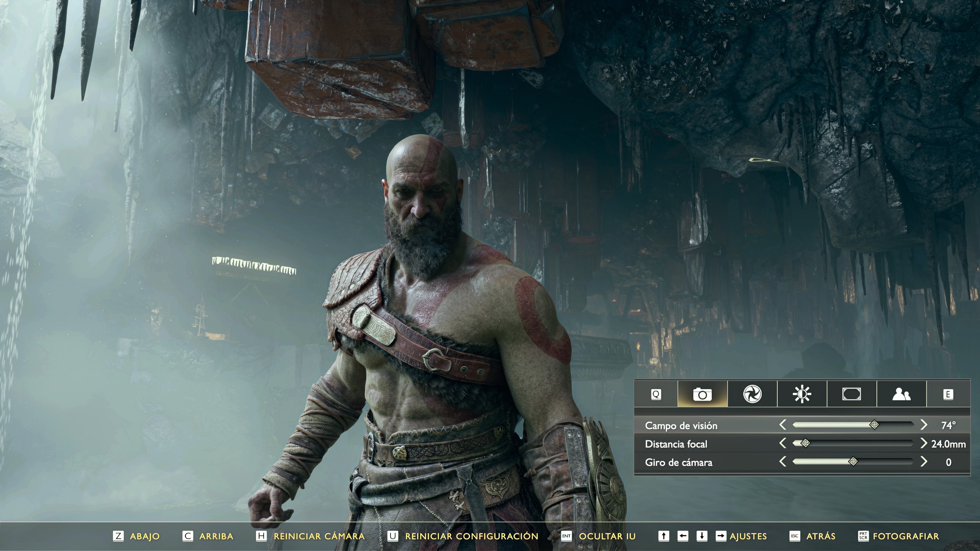Image resolution: width=980 pixels, height=551 pixels.
Task: Click the E next-tab key icon
Action: pos(948,394)
